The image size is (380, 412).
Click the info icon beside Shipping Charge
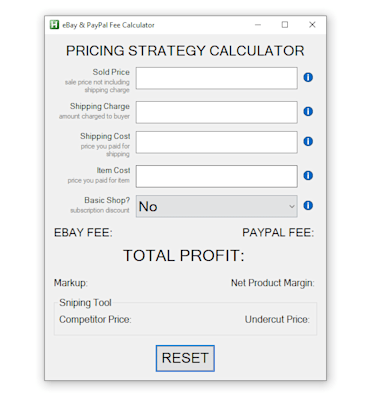click(x=308, y=111)
